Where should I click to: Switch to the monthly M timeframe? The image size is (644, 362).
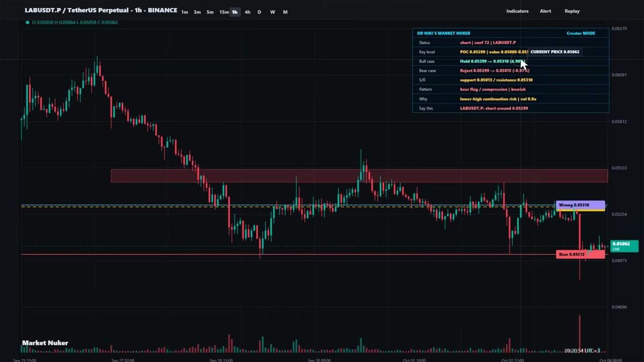click(285, 12)
